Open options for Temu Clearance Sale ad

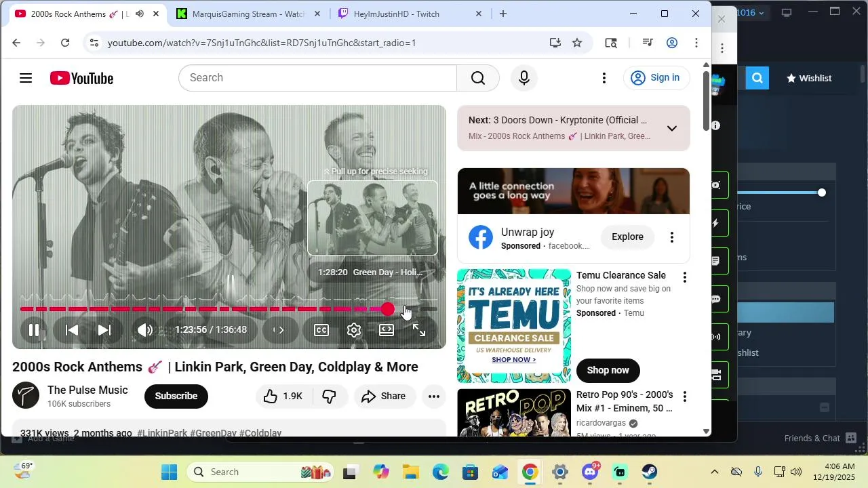684,277
